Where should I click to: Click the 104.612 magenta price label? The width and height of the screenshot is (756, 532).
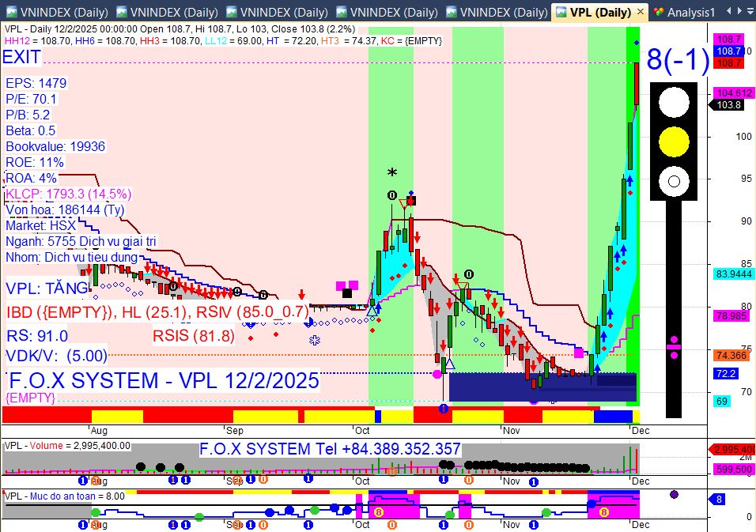coord(734,93)
